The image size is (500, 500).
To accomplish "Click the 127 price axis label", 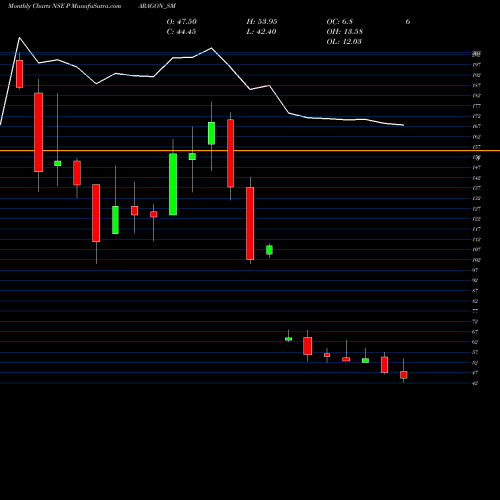I will point(477,209).
